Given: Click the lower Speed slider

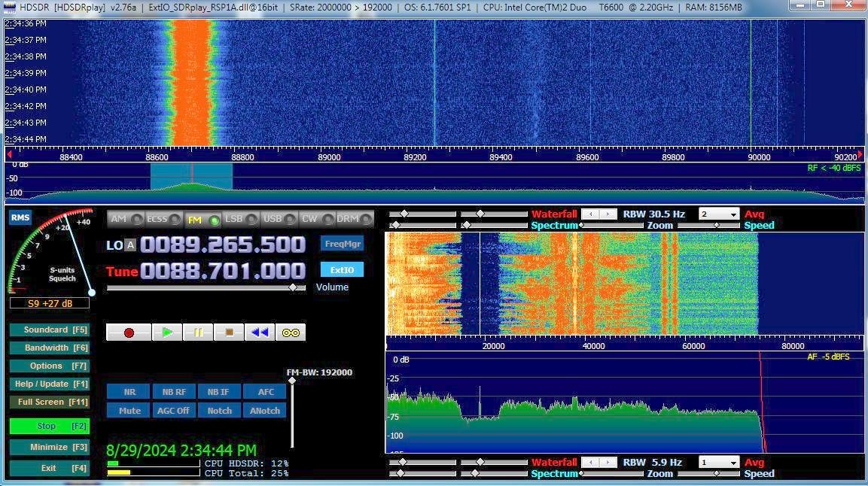Looking at the screenshot, I should [x=708, y=474].
